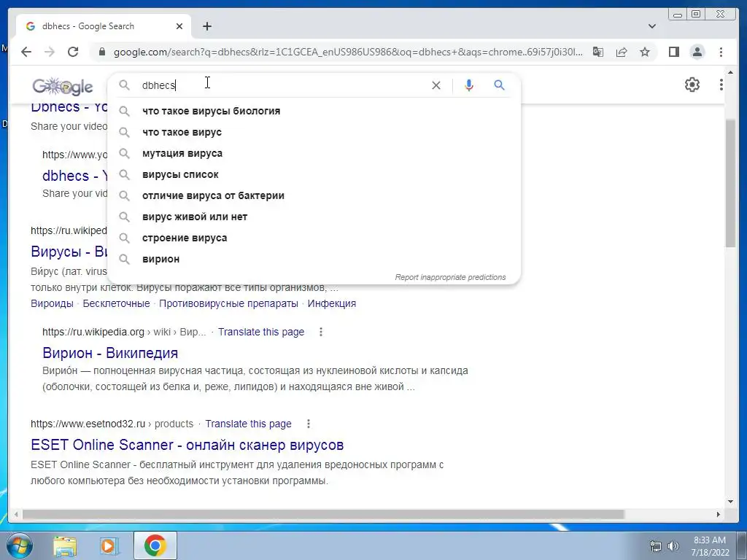Open the Windows Start menu
The width and height of the screenshot is (747, 560).
click(x=19, y=545)
